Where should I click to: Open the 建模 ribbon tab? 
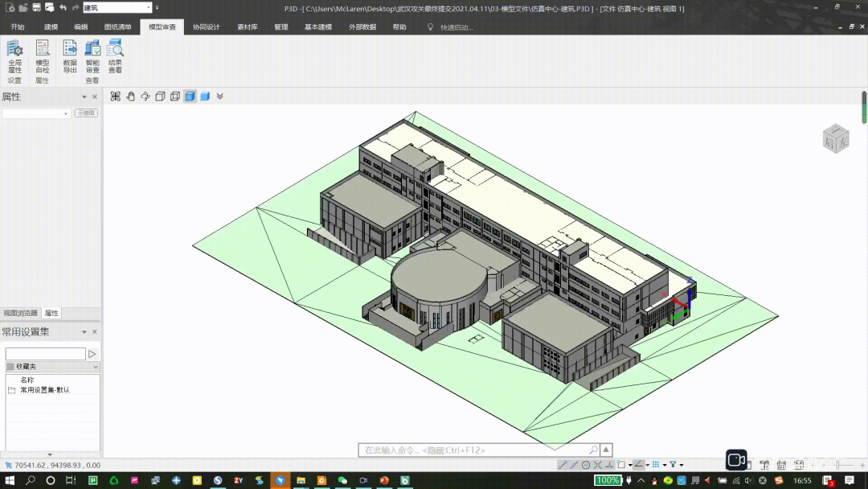pyautogui.click(x=51, y=27)
